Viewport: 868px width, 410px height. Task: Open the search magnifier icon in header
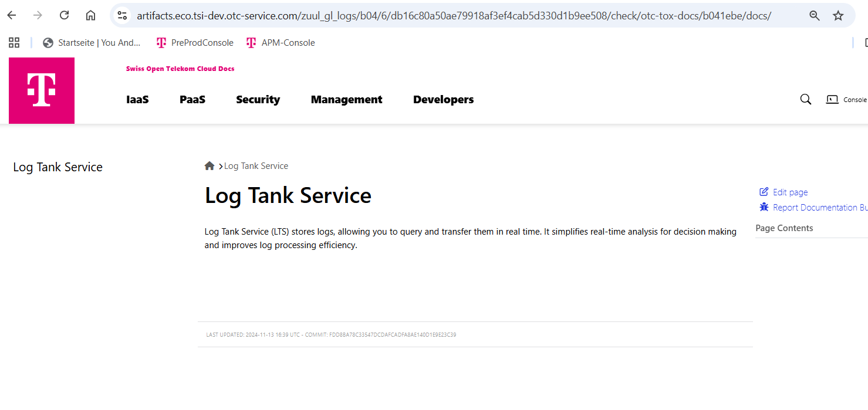coord(806,100)
